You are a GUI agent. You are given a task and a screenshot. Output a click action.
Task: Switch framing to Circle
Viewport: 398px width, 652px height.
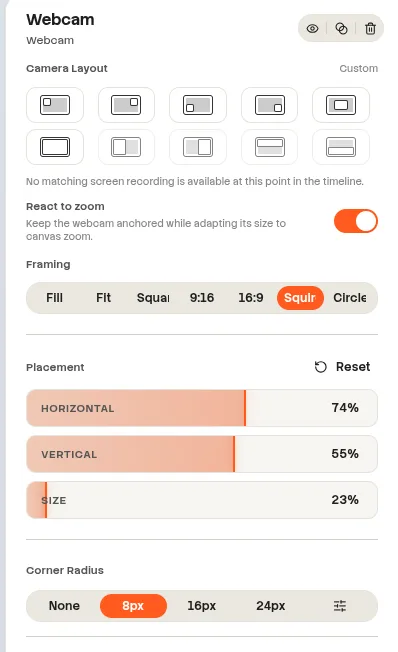(x=349, y=298)
